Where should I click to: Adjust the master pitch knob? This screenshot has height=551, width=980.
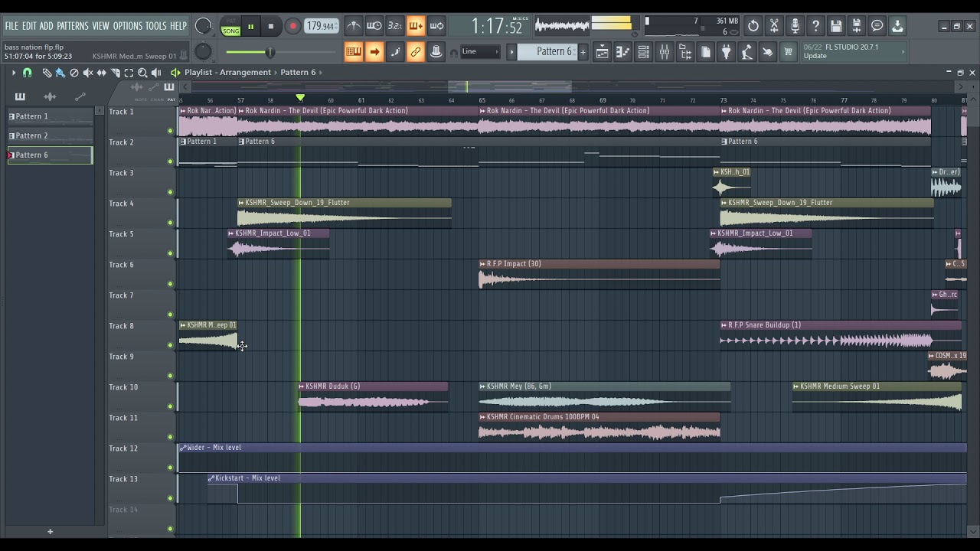(203, 52)
